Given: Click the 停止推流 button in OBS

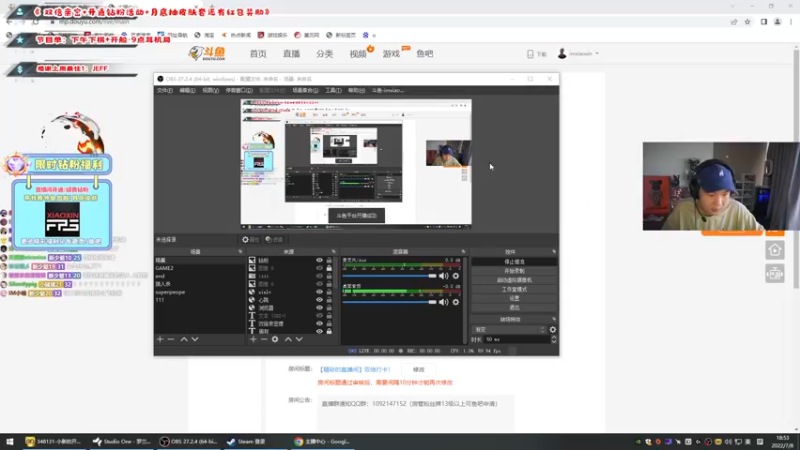Looking at the screenshot, I should click(514, 262).
